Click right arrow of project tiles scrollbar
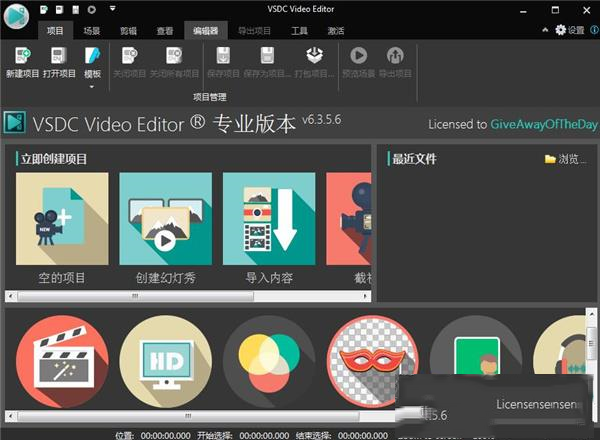The height and width of the screenshot is (440, 600). pyautogui.click(x=365, y=296)
